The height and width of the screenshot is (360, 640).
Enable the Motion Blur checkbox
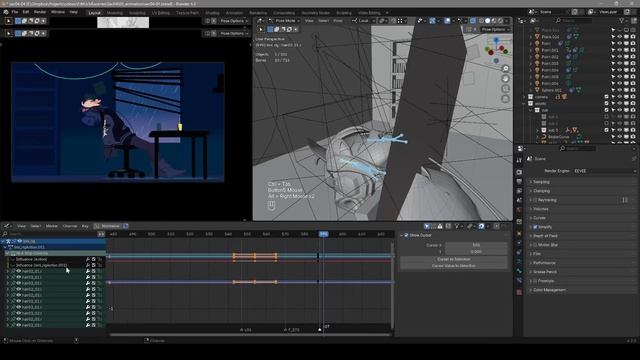(x=535, y=245)
